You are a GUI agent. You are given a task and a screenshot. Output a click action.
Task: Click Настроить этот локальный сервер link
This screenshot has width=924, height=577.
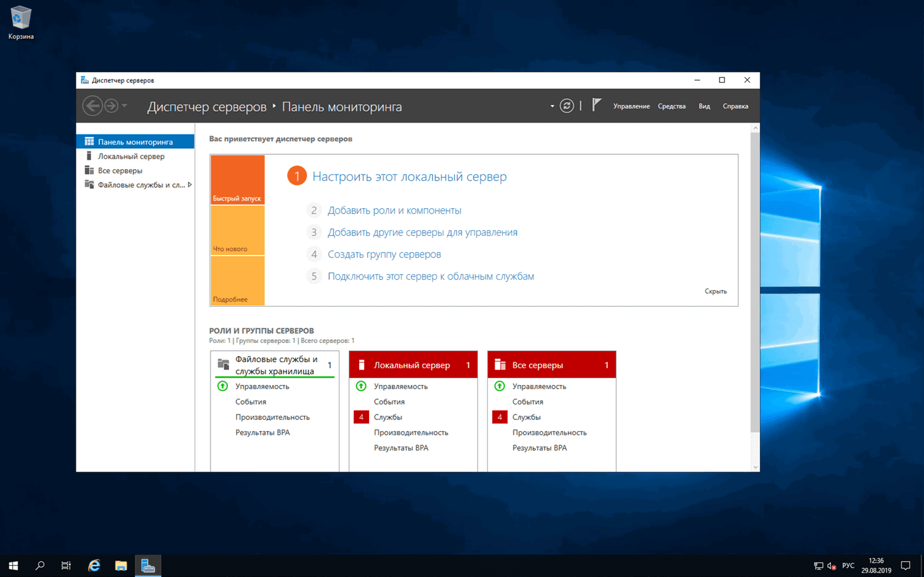click(x=410, y=177)
